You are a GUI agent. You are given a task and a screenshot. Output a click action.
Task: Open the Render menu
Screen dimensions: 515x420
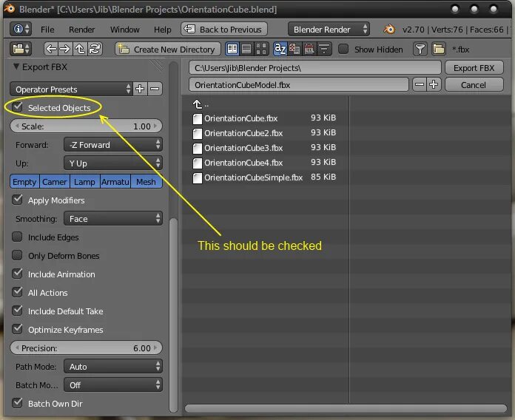82,30
